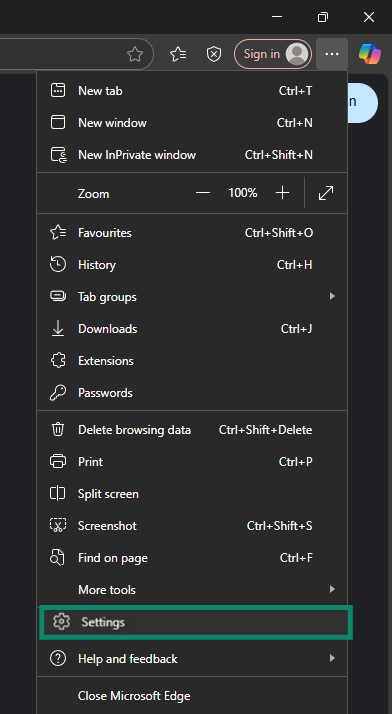The image size is (392, 714).
Task: Choose Delete browsing data
Action: pyautogui.click(x=192, y=430)
